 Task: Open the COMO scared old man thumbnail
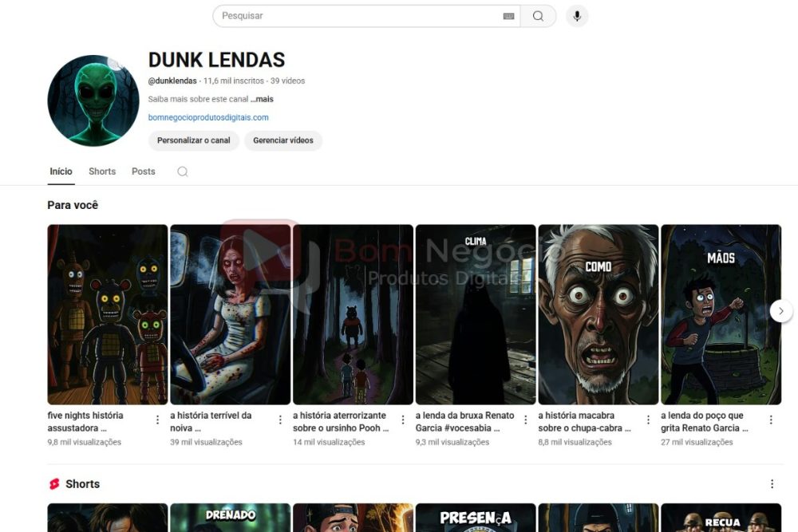(598, 314)
